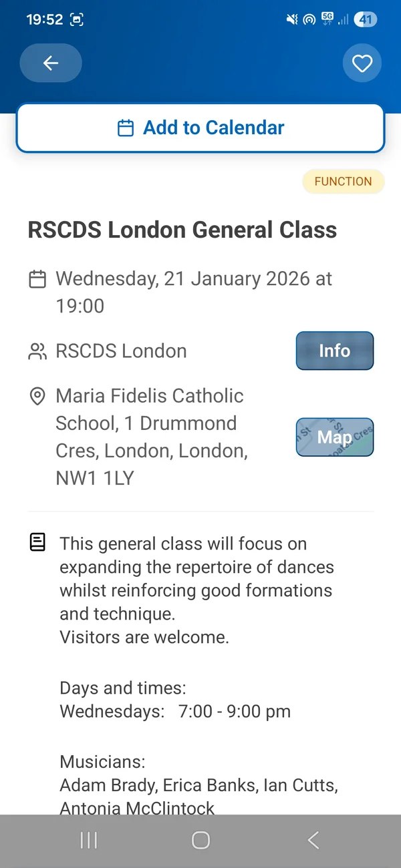Tap the document icon beside the class description
Image resolution: width=401 pixels, height=868 pixels.
pyautogui.click(x=37, y=542)
